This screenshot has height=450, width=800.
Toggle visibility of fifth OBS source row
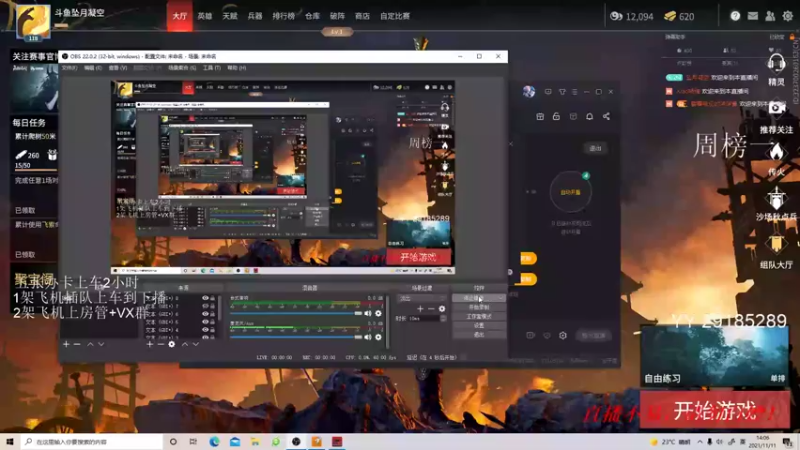(x=205, y=330)
